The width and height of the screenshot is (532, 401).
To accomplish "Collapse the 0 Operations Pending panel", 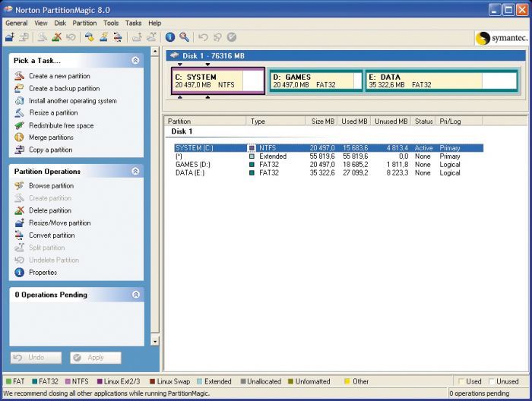I will point(136,295).
